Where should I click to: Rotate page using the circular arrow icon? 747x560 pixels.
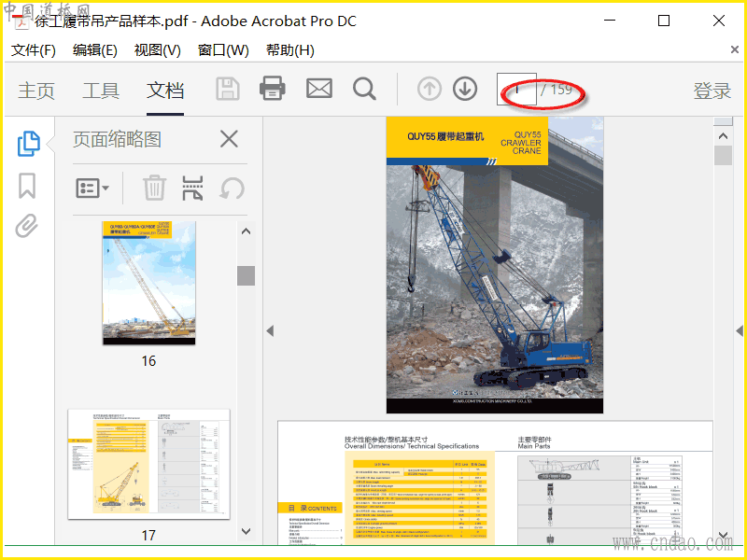[232, 189]
